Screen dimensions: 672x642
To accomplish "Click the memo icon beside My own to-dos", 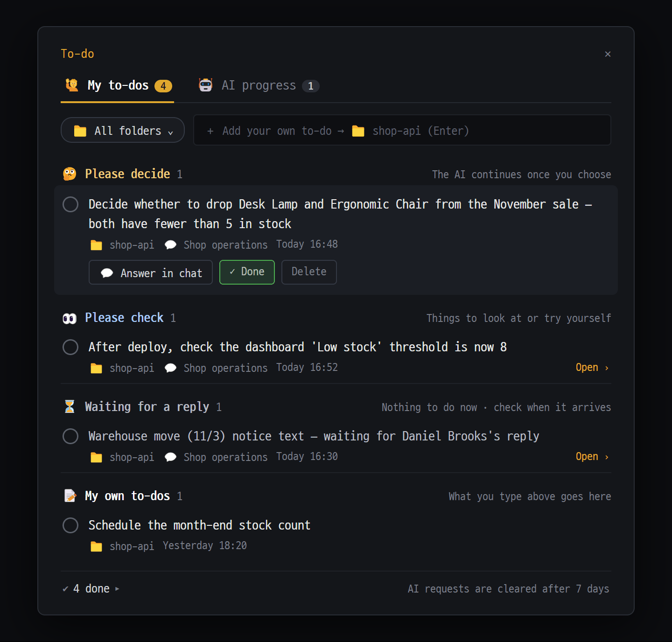I will pyautogui.click(x=70, y=496).
